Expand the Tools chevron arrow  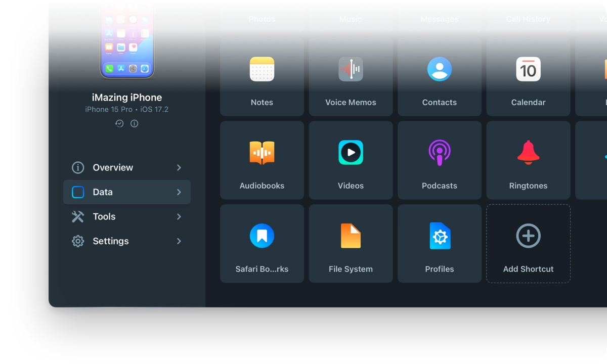pyautogui.click(x=179, y=217)
